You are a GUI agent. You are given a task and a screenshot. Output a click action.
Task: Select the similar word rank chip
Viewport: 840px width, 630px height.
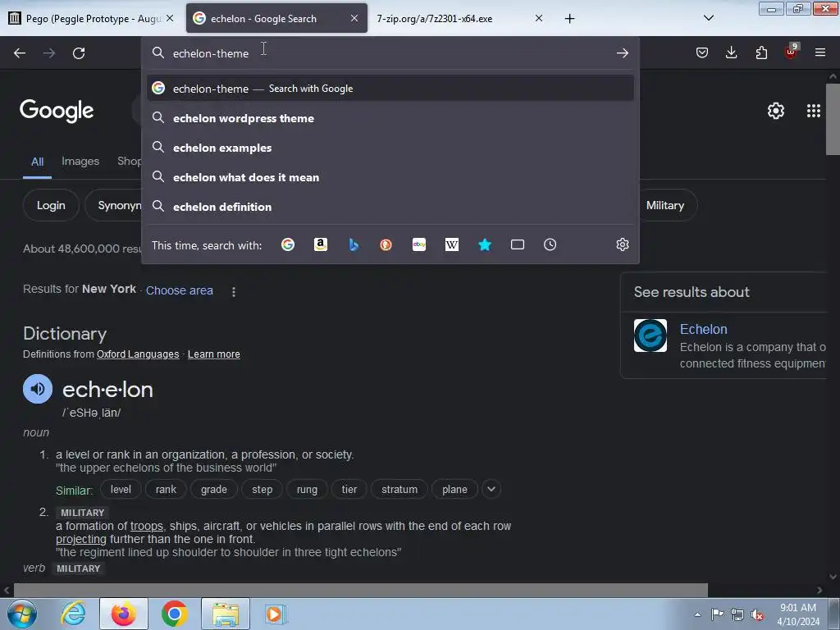point(166,489)
